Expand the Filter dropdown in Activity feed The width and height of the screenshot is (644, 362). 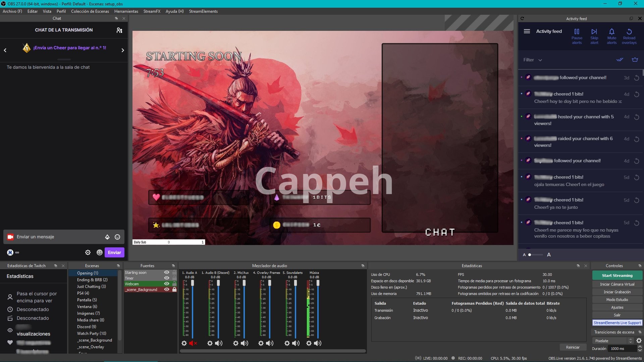[x=533, y=60]
